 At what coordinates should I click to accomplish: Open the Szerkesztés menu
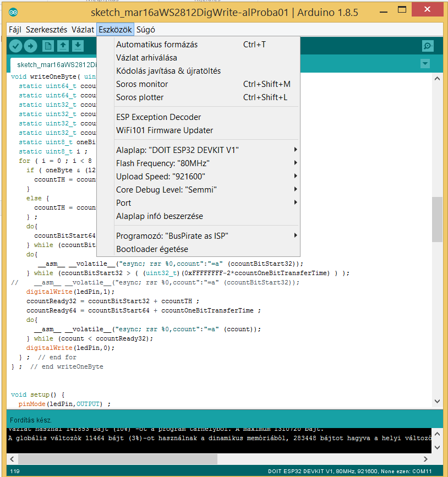click(46, 30)
